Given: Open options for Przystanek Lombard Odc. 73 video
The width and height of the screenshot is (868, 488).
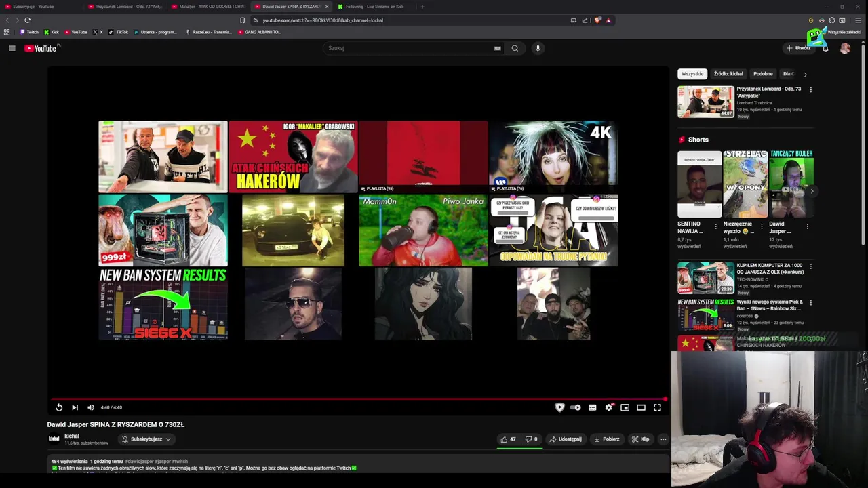Looking at the screenshot, I should [810, 89].
